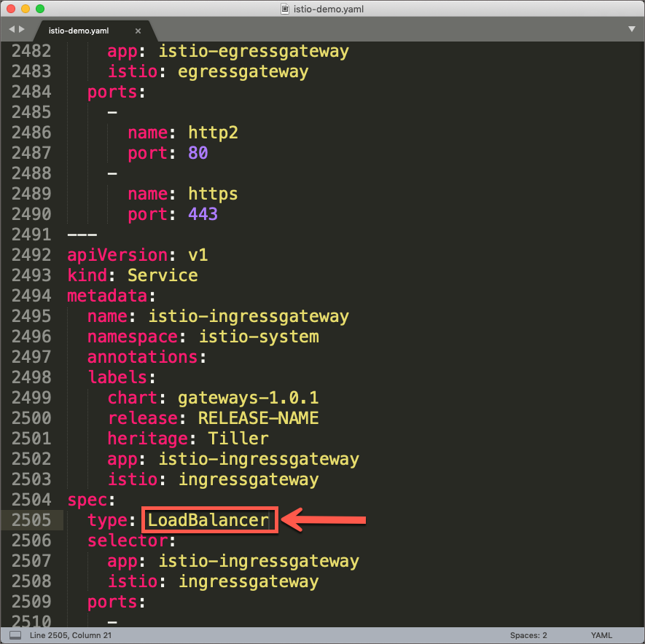This screenshot has height=644, width=645.
Task: Click the 'namespace' key on line 2496
Action: click(x=133, y=337)
